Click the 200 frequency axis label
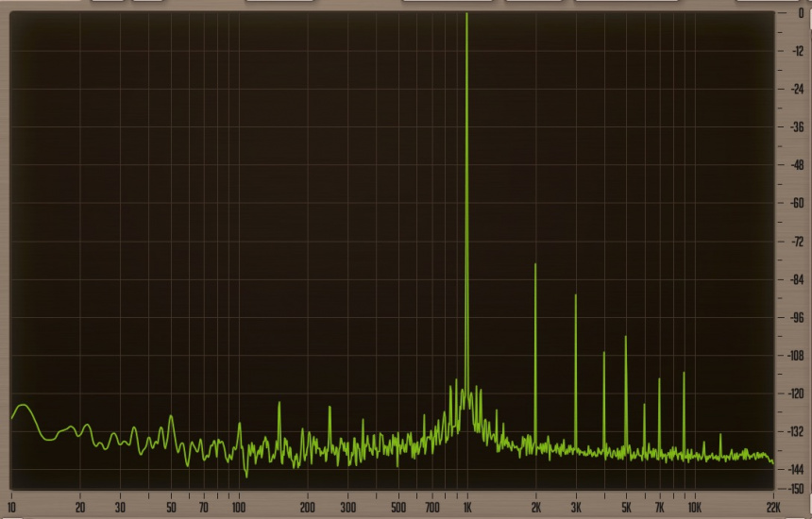 pos(308,507)
